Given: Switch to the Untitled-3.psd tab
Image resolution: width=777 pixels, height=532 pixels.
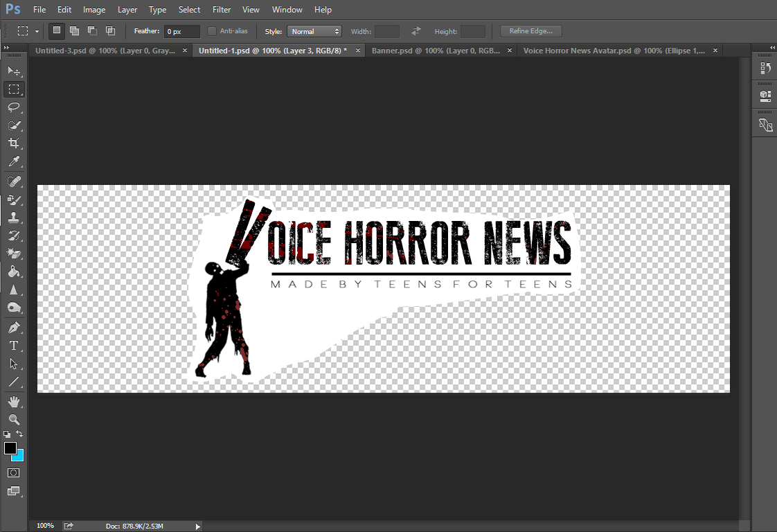Looking at the screenshot, I should (105, 51).
